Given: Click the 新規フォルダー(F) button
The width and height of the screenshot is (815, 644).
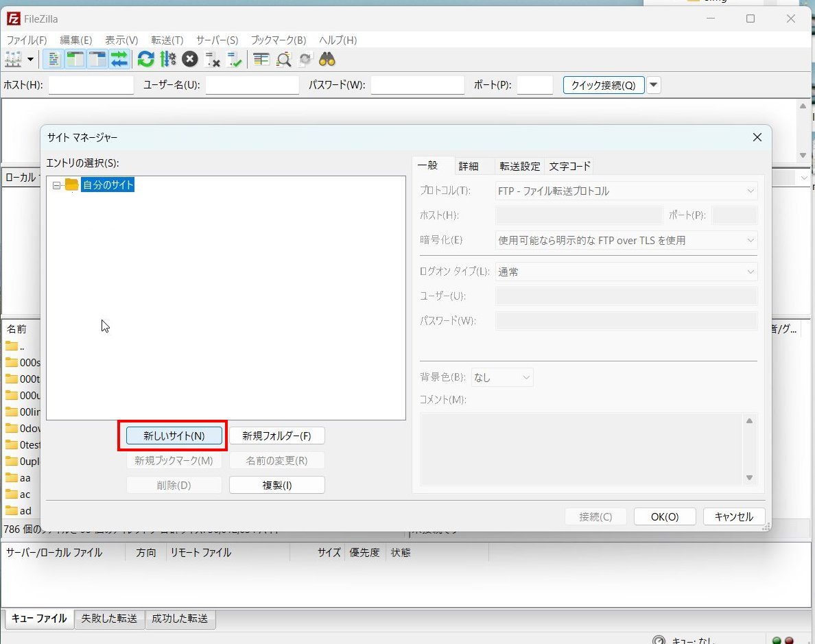Looking at the screenshot, I should coord(277,436).
